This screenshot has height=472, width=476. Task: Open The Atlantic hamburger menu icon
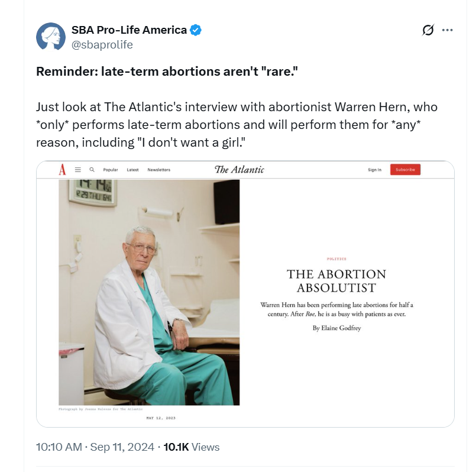[78, 170]
